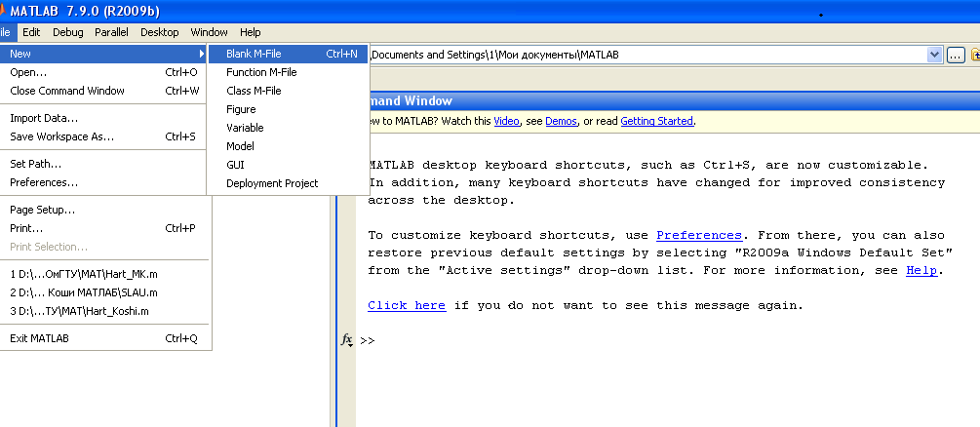This screenshot has height=427, width=980.
Task: Open the Window menu
Action: tap(210, 32)
